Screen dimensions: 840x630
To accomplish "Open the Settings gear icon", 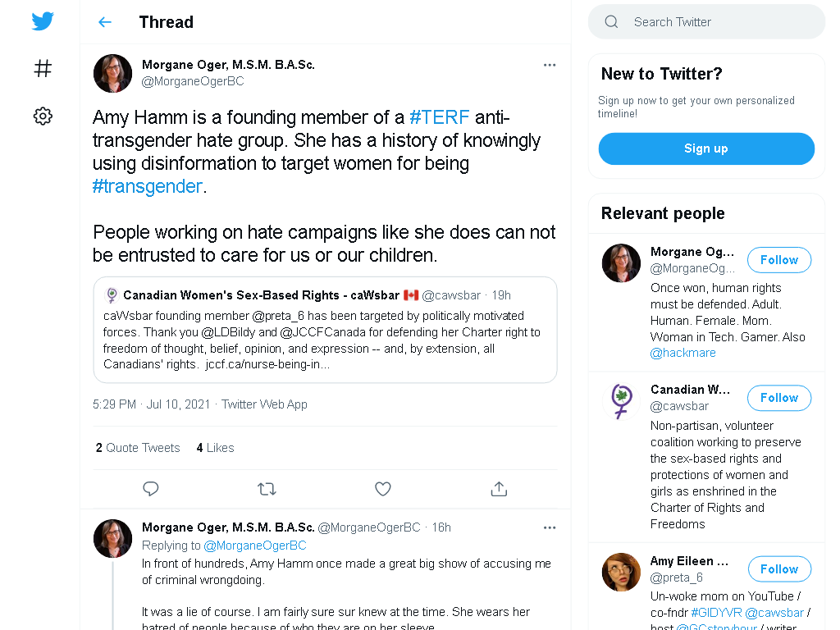I will [43, 116].
